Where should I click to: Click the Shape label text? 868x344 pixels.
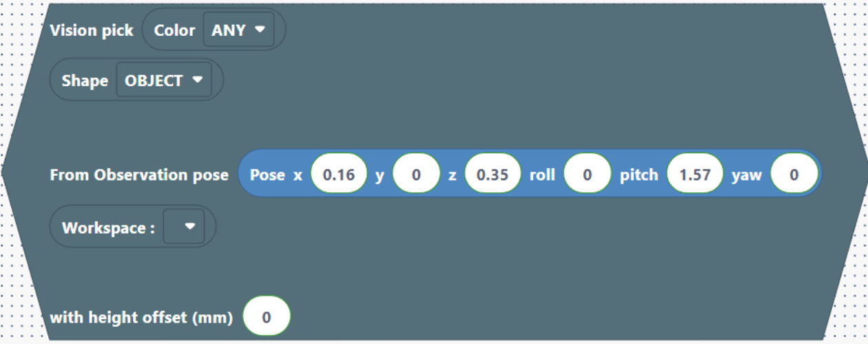click(x=85, y=81)
